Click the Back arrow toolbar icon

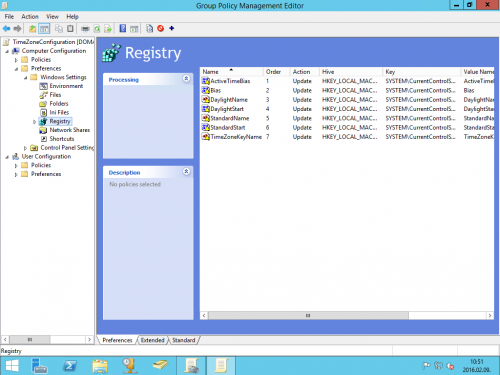[6, 29]
